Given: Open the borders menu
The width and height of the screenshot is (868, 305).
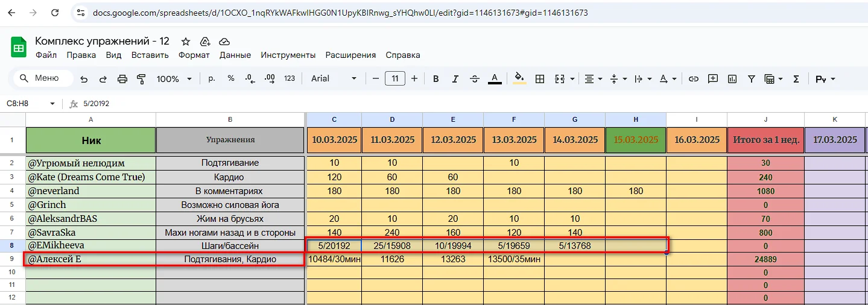Looking at the screenshot, I should pyautogui.click(x=540, y=79).
